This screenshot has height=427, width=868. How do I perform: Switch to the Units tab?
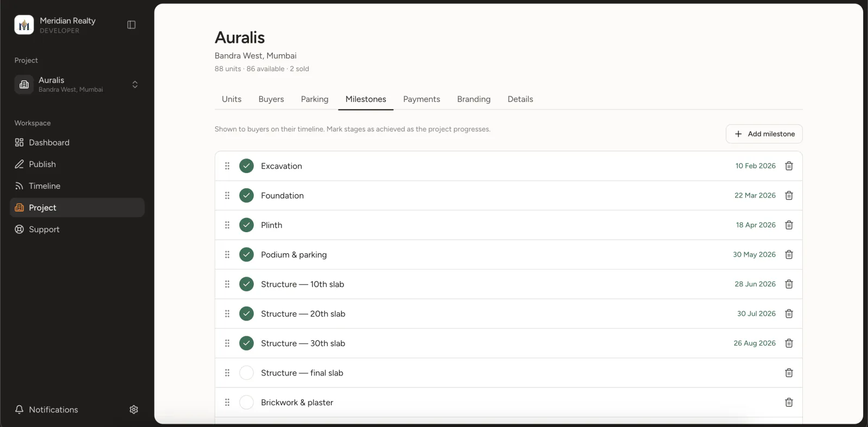[x=232, y=99]
